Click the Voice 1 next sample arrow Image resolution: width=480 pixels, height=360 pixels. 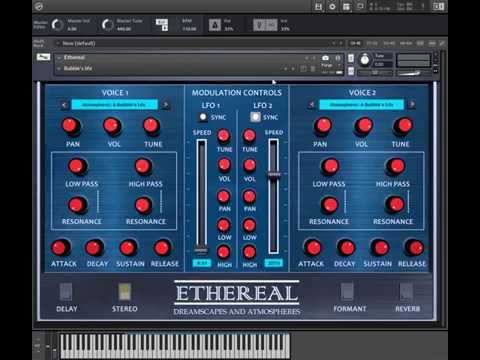point(165,105)
